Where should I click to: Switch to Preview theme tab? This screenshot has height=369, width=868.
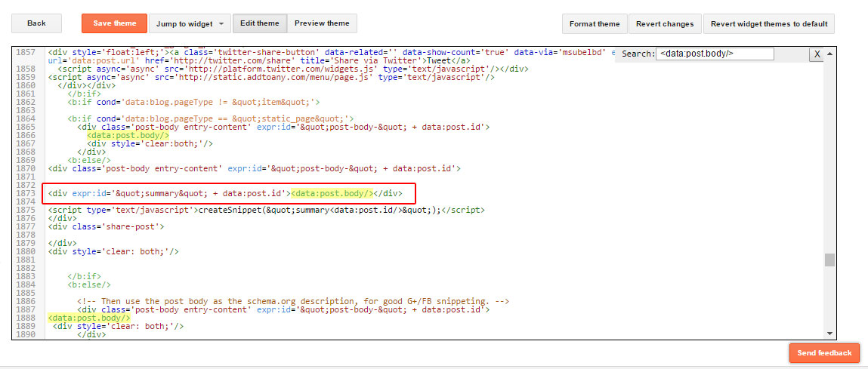pos(322,24)
